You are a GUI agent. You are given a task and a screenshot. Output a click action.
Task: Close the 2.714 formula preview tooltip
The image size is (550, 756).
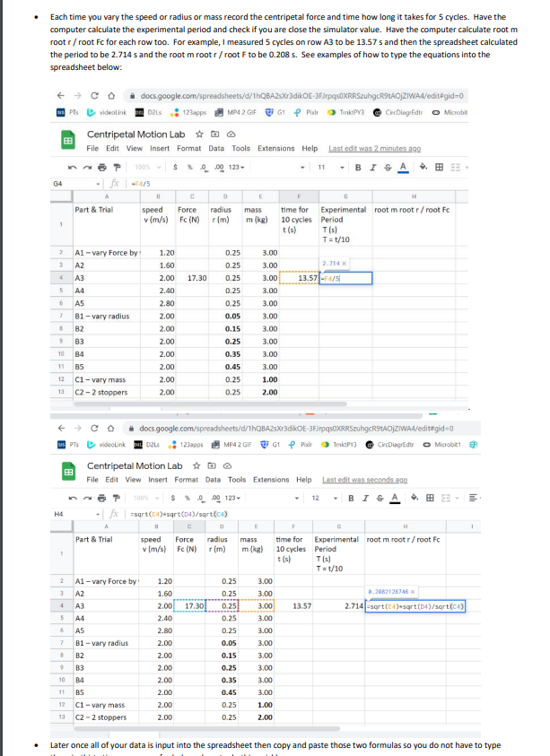click(344, 264)
